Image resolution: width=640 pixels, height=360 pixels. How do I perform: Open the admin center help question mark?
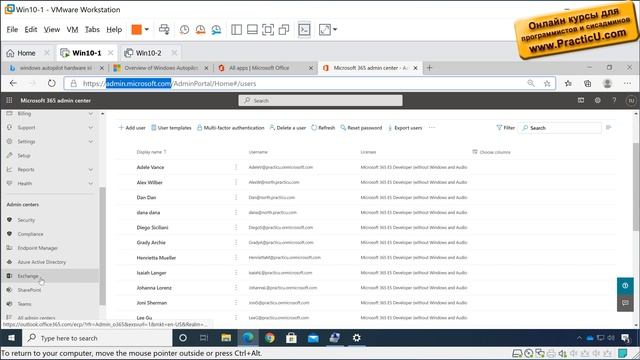pos(614,100)
